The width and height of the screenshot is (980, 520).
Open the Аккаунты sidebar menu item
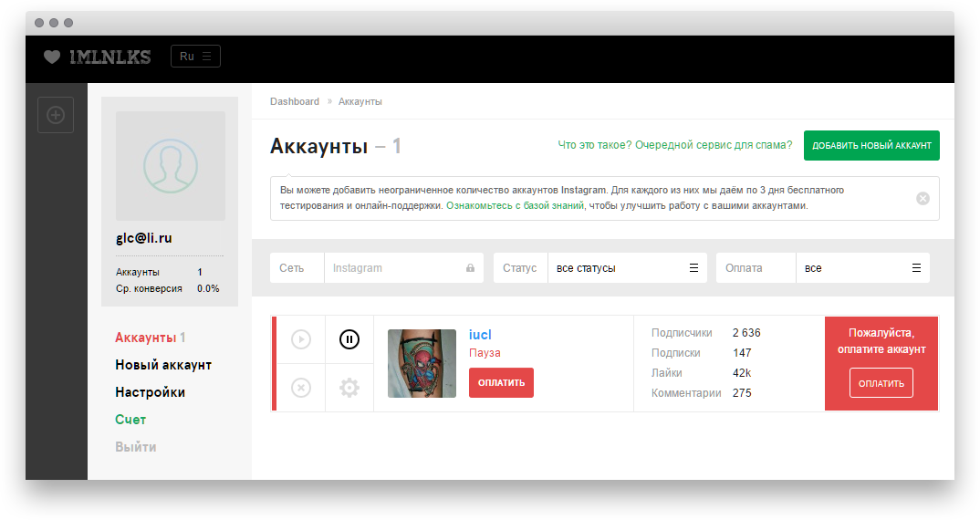[150, 338]
